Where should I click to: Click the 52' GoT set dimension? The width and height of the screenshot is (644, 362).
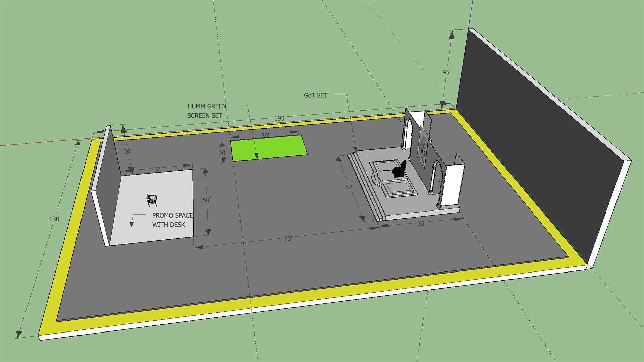coord(349,187)
